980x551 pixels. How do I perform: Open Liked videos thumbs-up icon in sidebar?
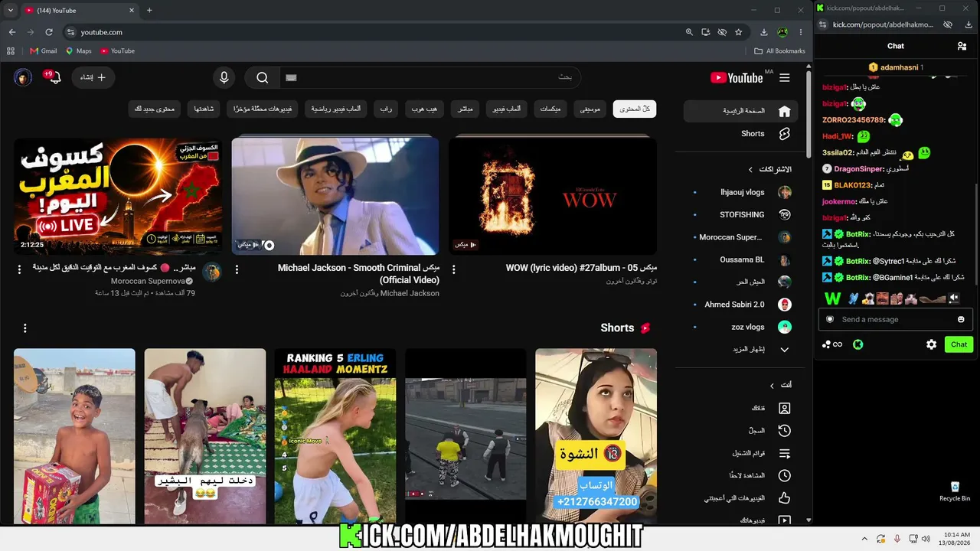(784, 498)
